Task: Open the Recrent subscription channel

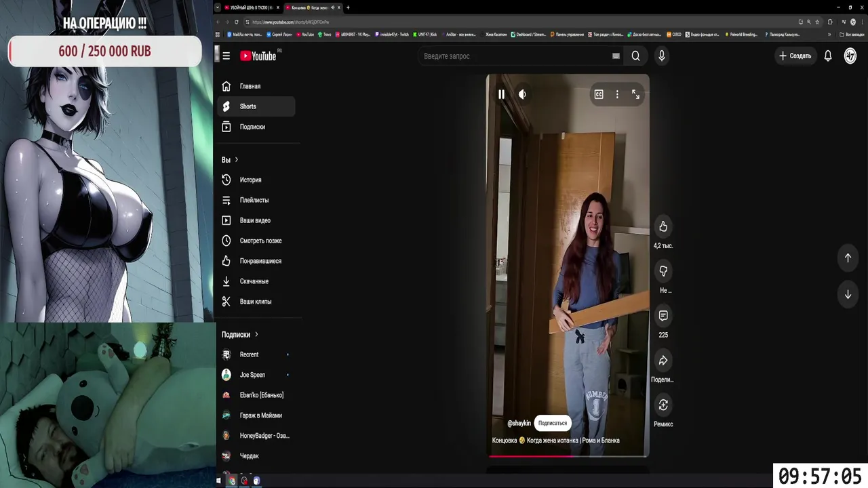Action: pyautogui.click(x=258, y=354)
